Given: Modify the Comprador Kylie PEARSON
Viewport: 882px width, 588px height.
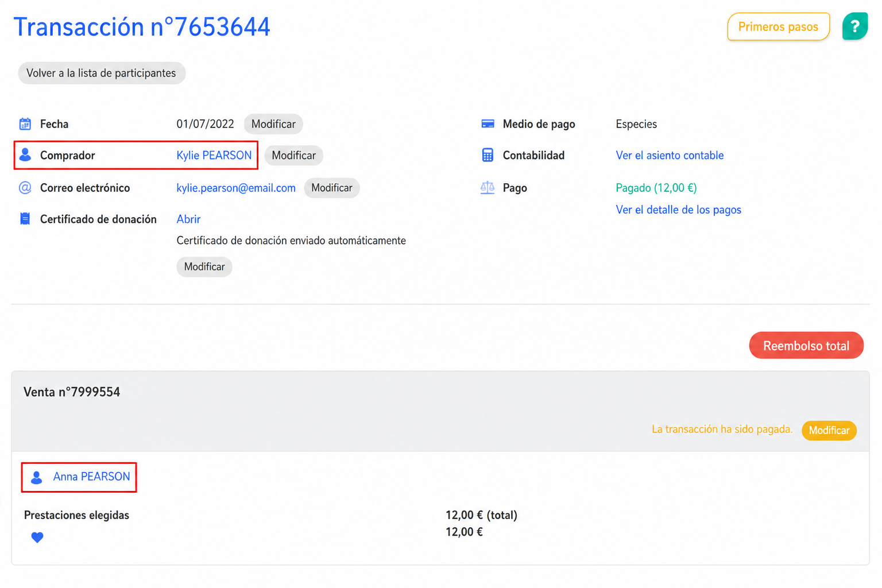Looking at the screenshot, I should 293,156.
